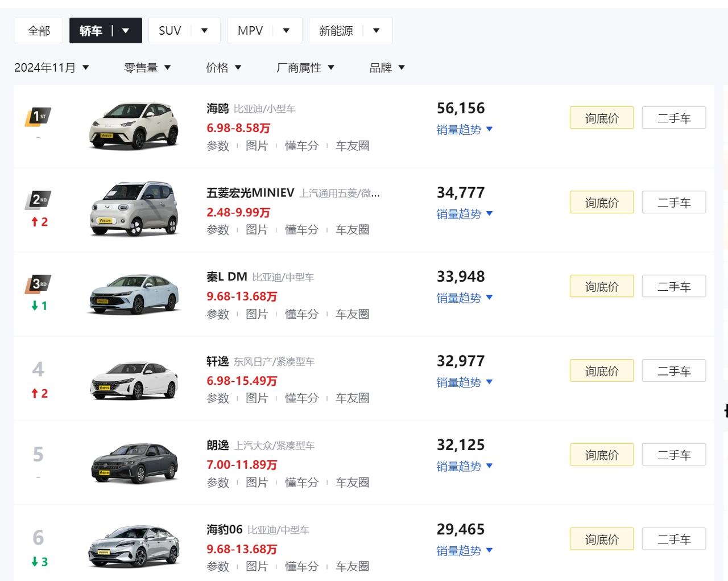Click the 海豹06 car thumbnail
728x581 pixels.
[134, 547]
